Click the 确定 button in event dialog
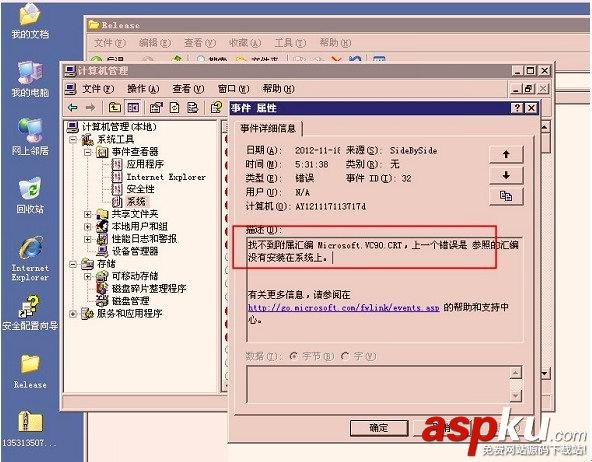 tap(379, 428)
